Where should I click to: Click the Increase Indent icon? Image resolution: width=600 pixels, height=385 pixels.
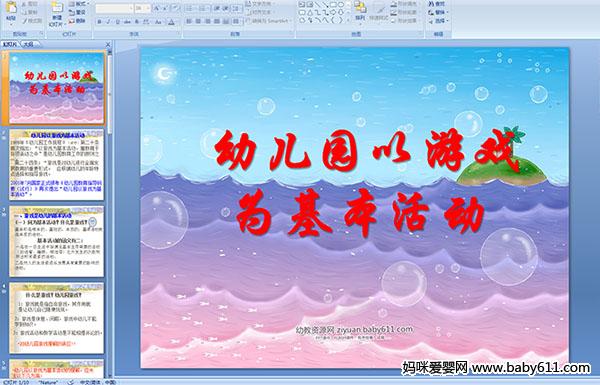(226, 8)
